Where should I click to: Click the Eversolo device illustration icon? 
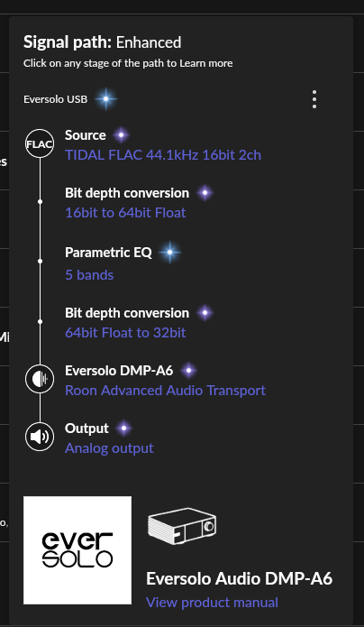(x=182, y=527)
